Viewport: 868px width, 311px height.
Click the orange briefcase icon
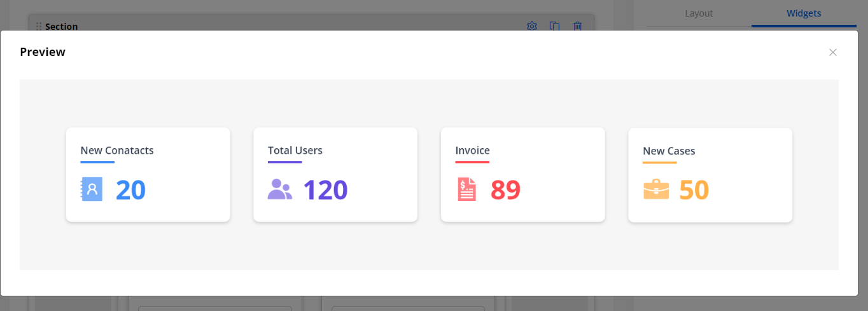point(655,190)
